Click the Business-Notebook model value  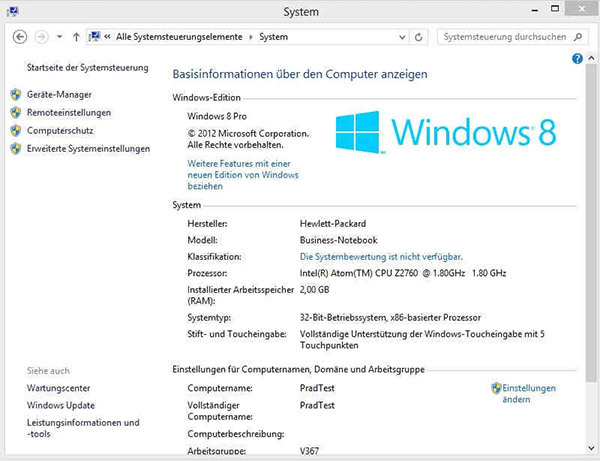339,240
